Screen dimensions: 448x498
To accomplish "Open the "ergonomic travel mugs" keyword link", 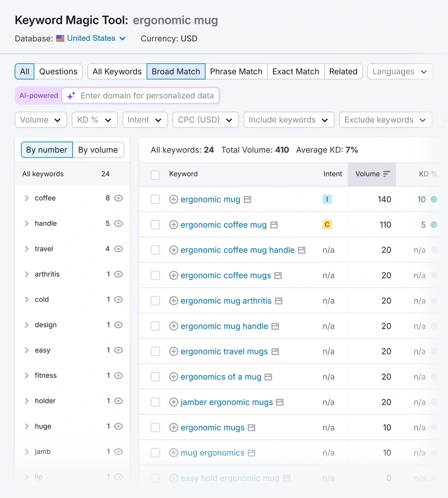I will pyautogui.click(x=224, y=351).
